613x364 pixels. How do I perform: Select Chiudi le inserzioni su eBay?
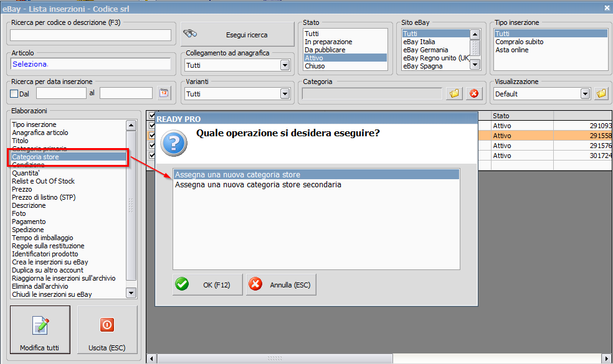click(x=52, y=294)
